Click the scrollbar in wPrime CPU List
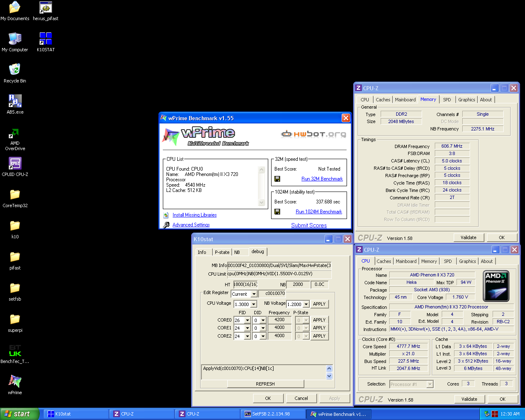Image resolution: width=525 pixels, height=420 pixels. (262, 186)
